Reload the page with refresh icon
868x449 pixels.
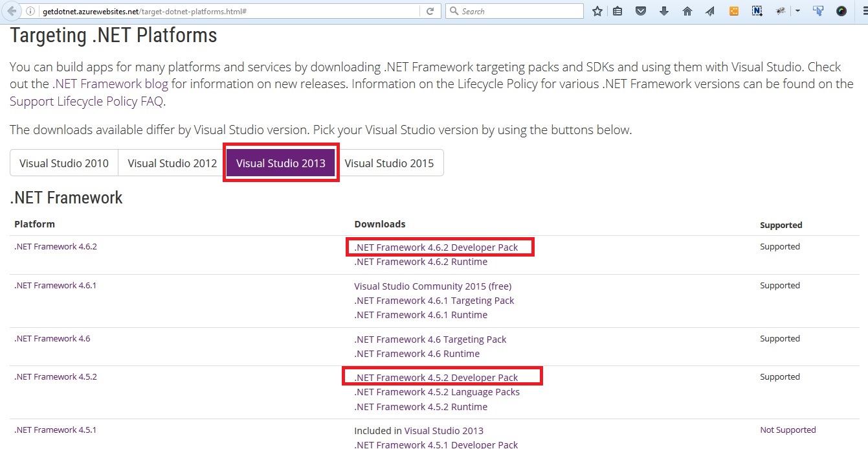click(430, 11)
